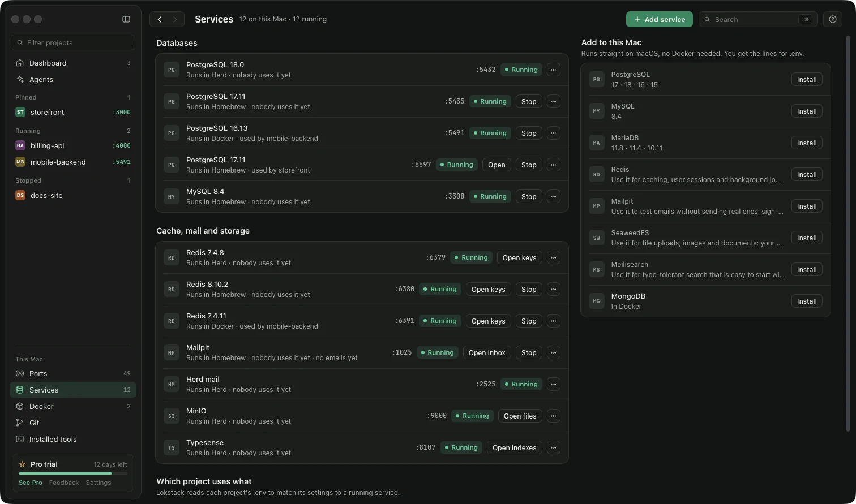Open more options for PostgreSQL 18.0
Screen dimensions: 856x504
pyautogui.click(x=554, y=70)
